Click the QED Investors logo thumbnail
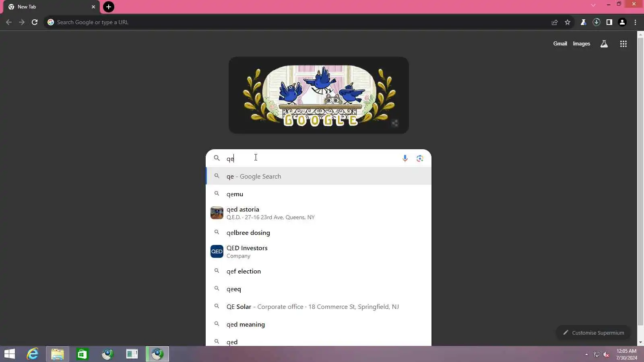 pyautogui.click(x=217, y=251)
